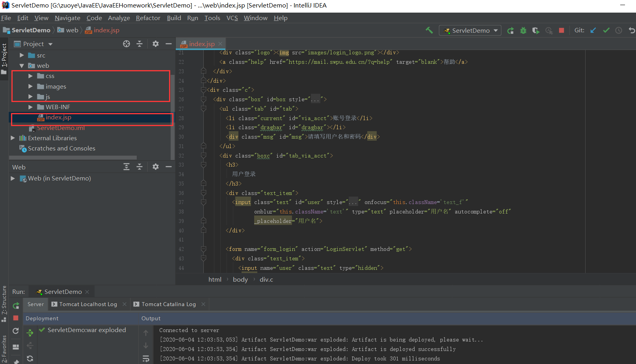Expand the images folder
636x364 pixels.
point(30,86)
